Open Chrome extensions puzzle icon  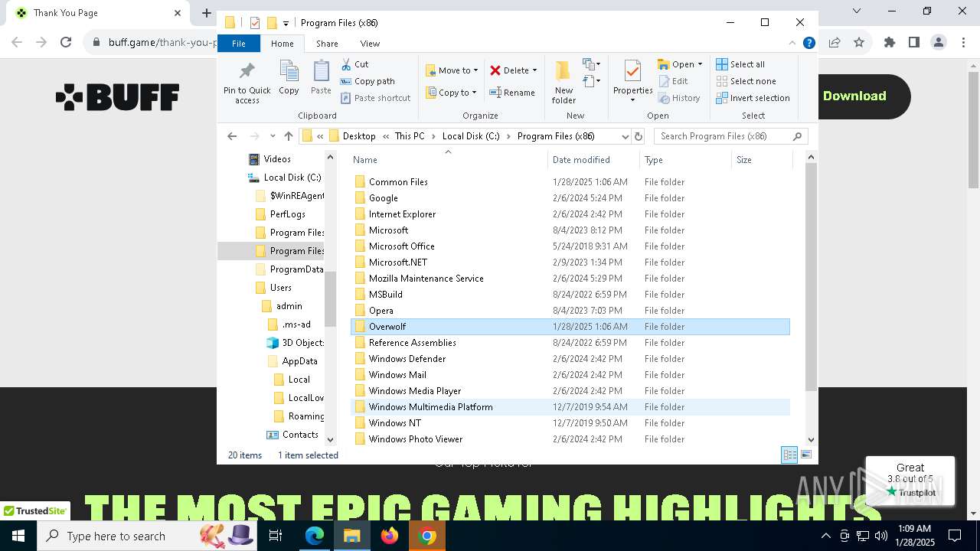(890, 43)
